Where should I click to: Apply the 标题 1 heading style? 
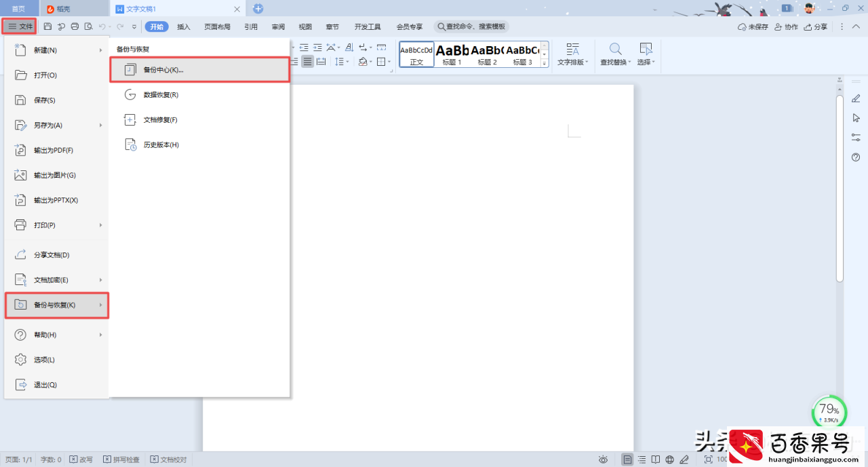[x=452, y=55]
